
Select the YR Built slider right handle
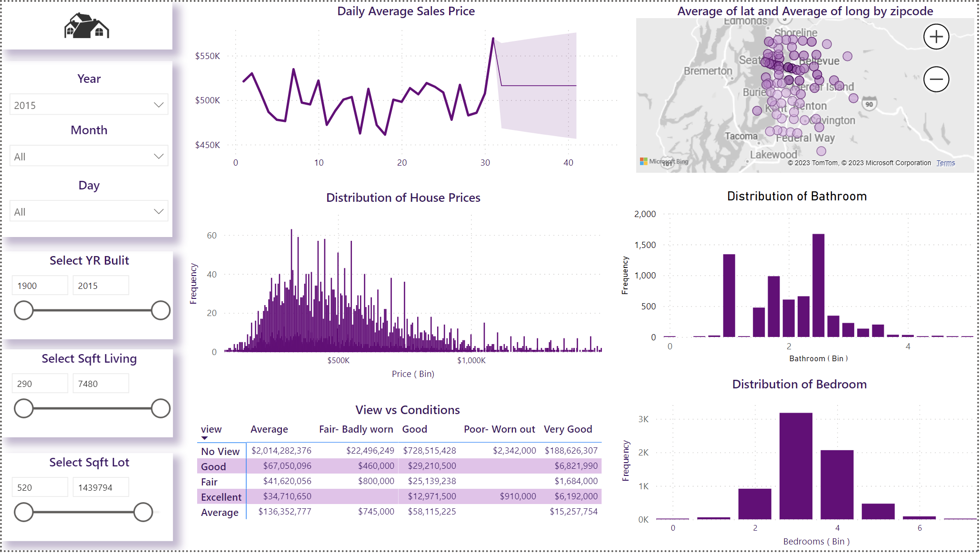click(160, 310)
